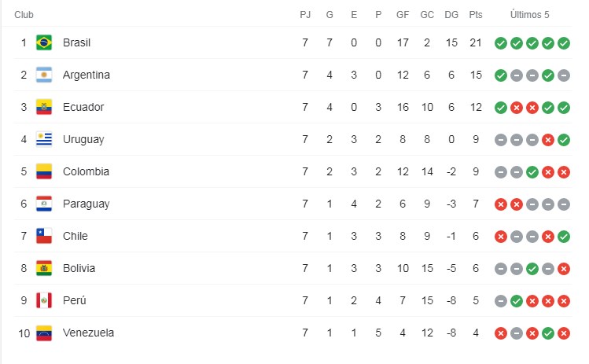589x364 pixels.
Task: Click the Argentina flag icon
Action: tap(44, 75)
